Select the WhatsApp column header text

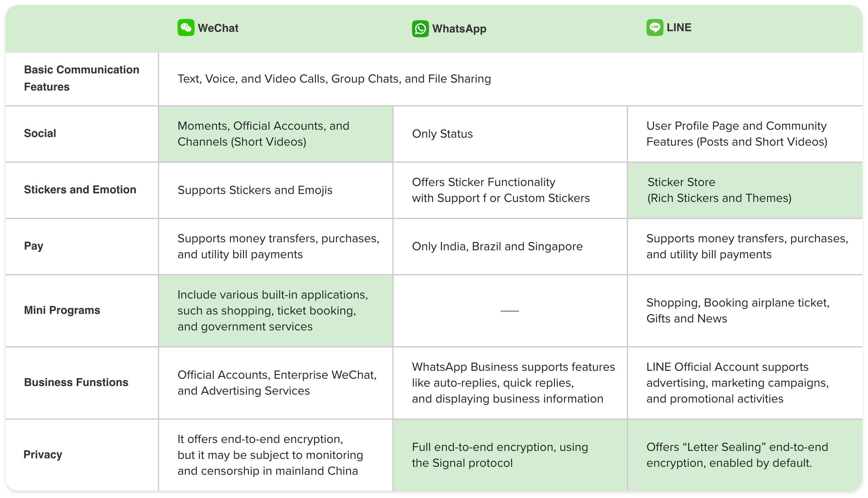click(459, 29)
